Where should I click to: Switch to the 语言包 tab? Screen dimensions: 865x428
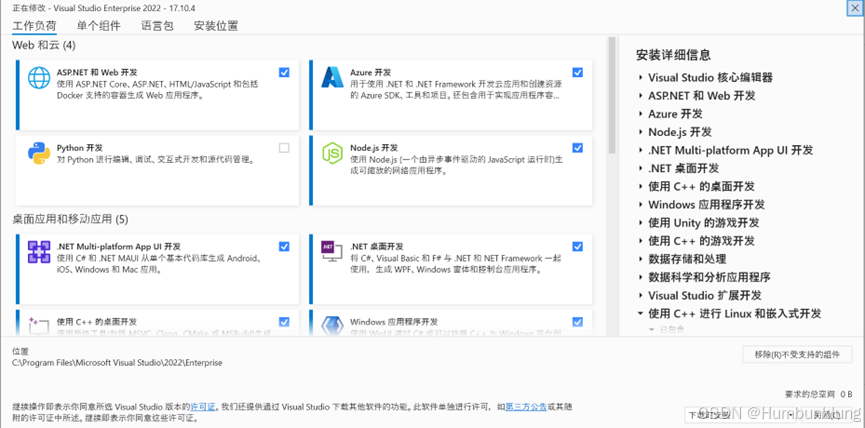point(157,25)
